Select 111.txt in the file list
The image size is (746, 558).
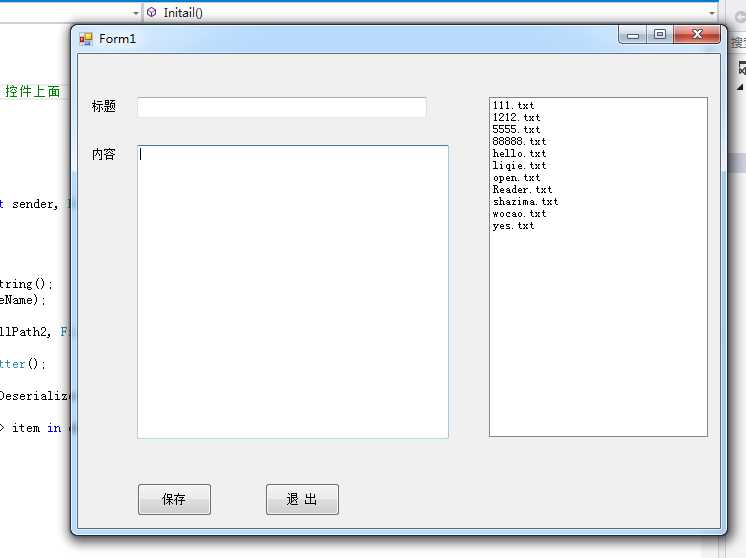tap(513, 105)
